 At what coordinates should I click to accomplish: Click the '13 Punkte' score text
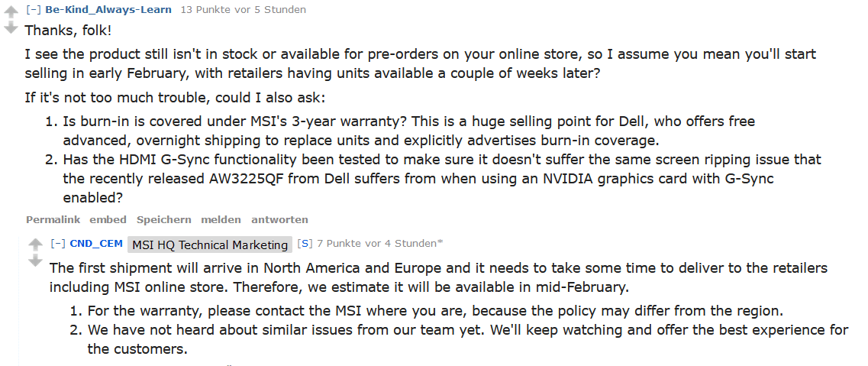tap(204, 9)
